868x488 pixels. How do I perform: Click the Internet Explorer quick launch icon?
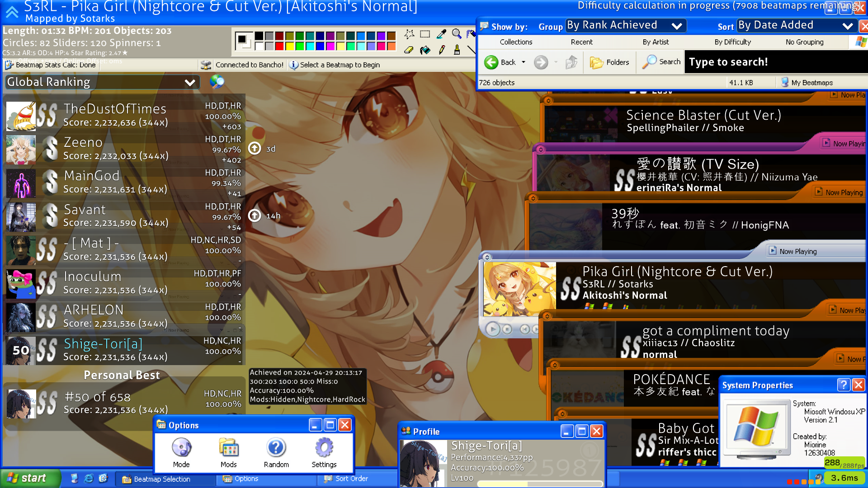[89, 478]
